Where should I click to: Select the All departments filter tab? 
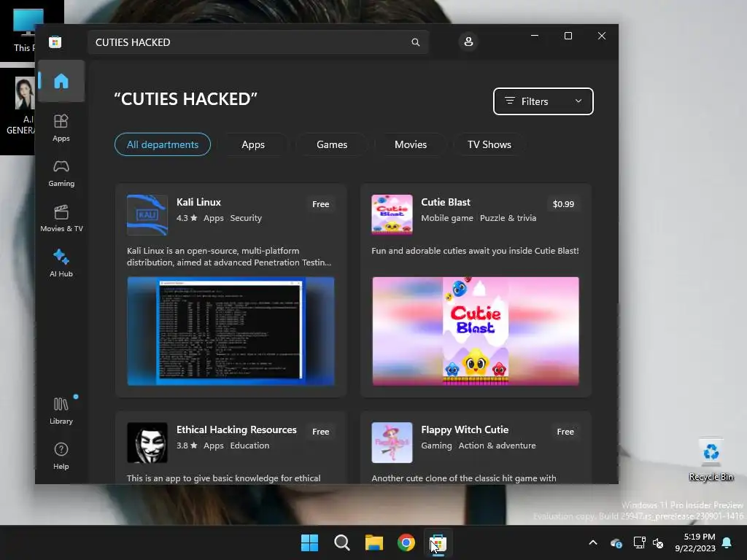click(163, 144)
